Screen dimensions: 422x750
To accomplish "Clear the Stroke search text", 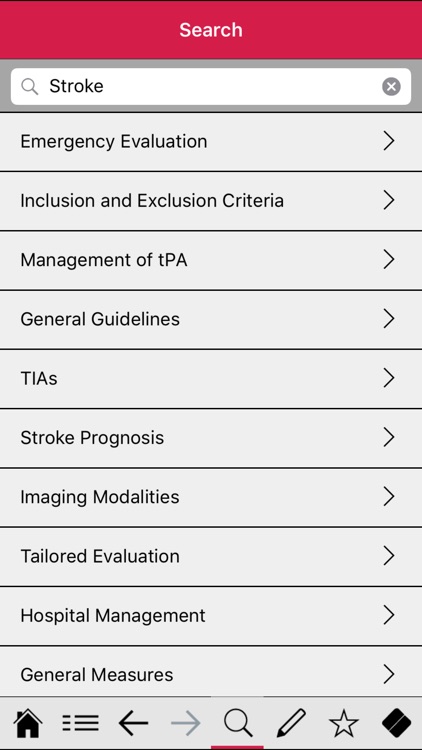I will point(391,87).
